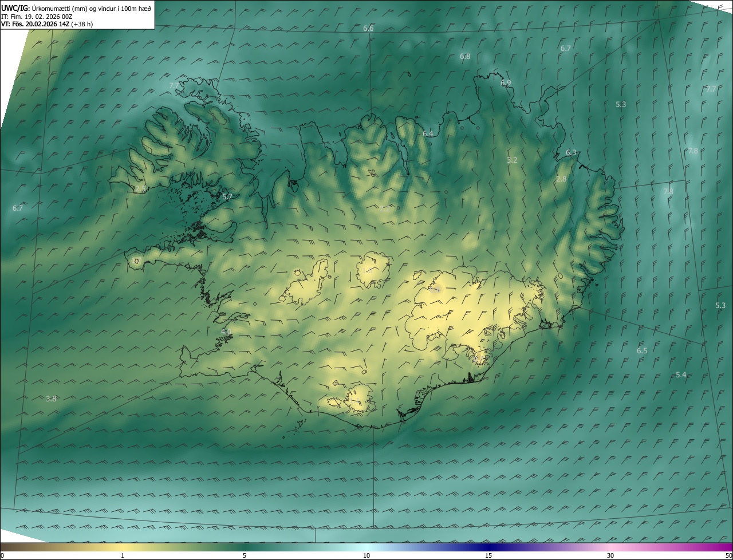Click the color scale tick label 15

(x=488, y=556)
